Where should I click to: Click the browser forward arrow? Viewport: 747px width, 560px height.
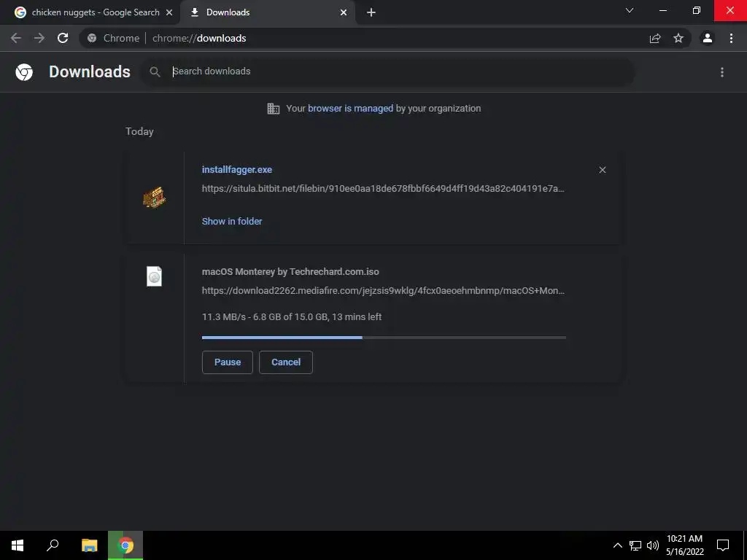[39, 38]
